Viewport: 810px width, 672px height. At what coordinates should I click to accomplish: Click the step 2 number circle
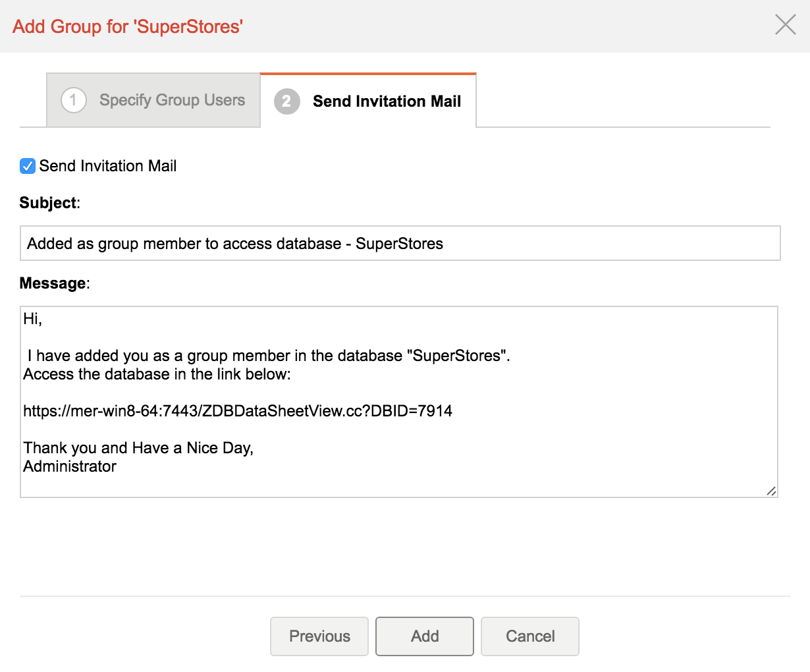point(286,101)
